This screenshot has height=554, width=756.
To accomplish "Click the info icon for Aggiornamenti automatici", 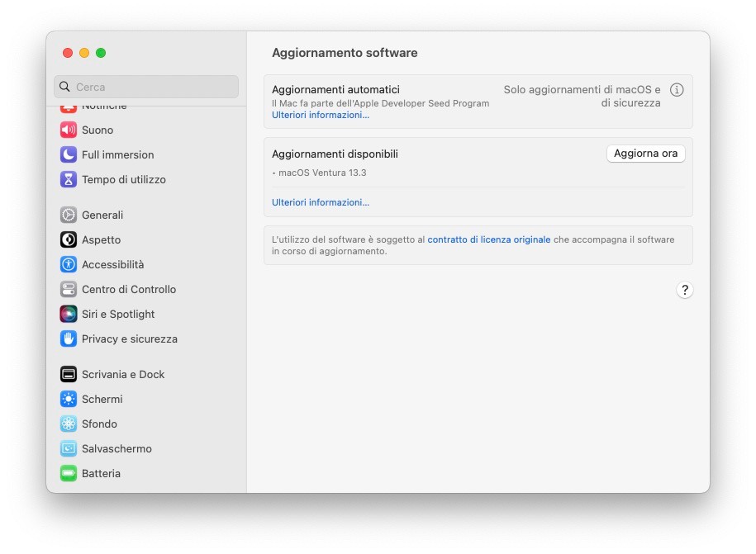I will click(x=677, y=90).
